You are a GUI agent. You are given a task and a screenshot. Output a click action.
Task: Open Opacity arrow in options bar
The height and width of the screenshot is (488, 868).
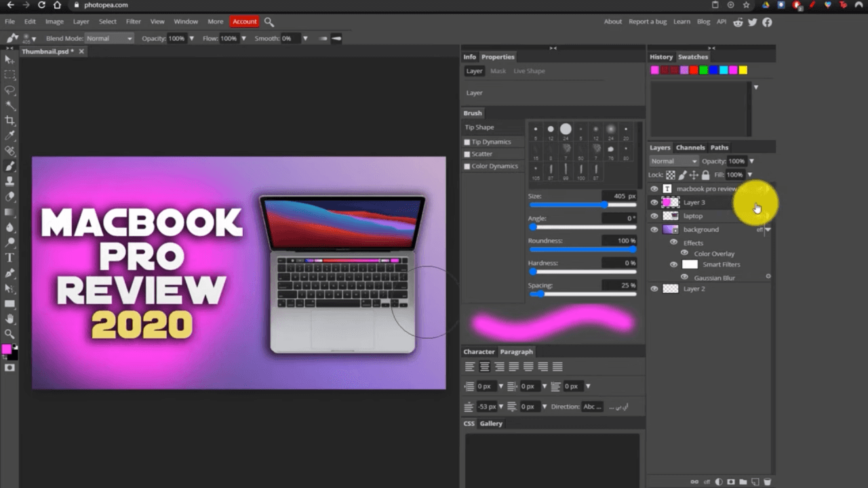[191, 39]
